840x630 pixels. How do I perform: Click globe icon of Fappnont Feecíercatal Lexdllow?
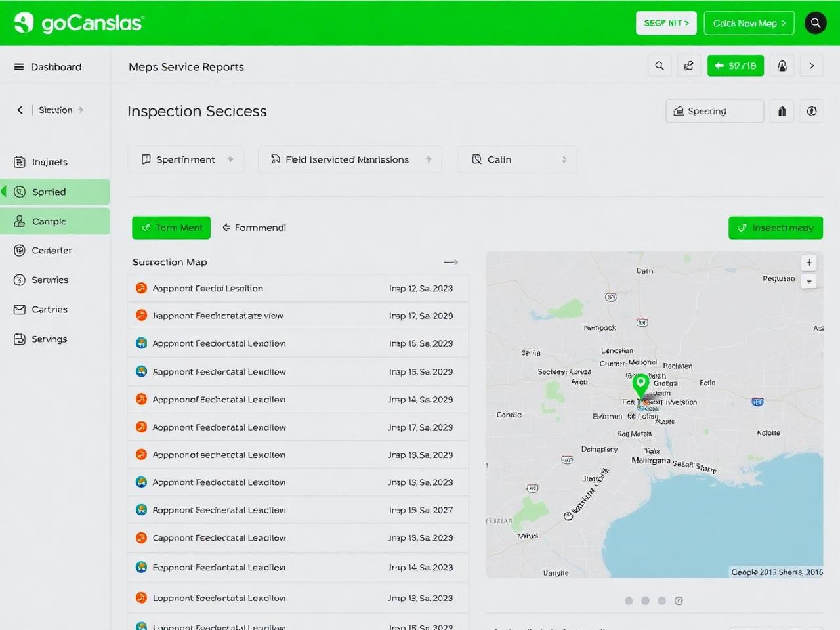pyautogui.click(x=141, y=371)
